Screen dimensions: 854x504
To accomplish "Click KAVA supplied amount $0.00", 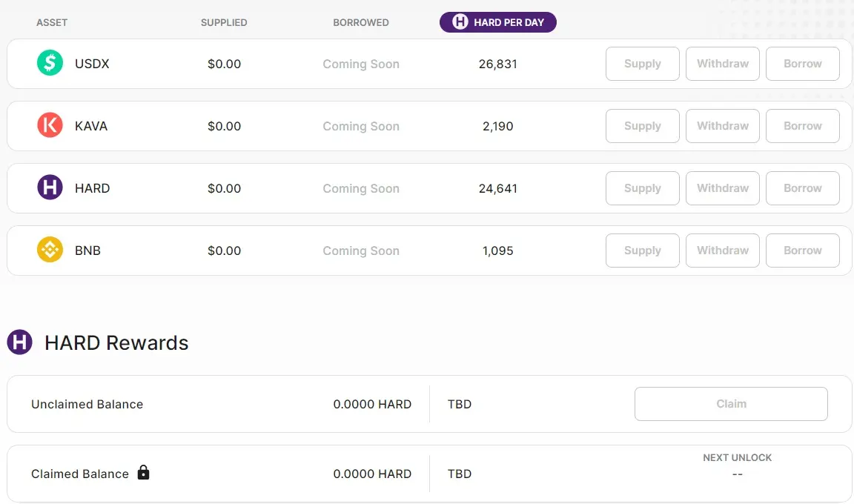I will point(225,126).
